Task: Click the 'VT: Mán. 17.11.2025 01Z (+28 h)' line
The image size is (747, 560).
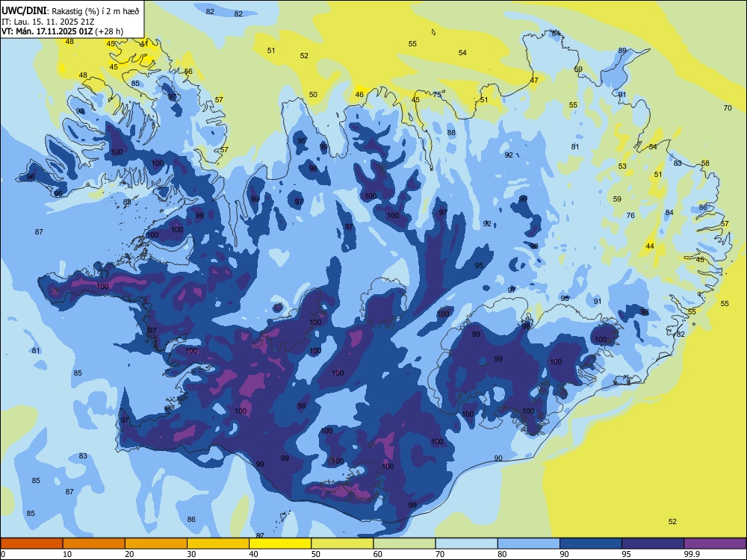Action: pos(63,31)
